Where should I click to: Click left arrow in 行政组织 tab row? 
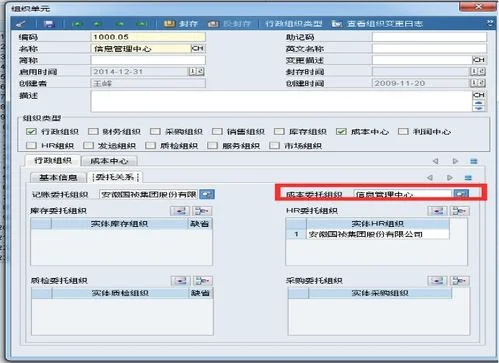[435, 161]
